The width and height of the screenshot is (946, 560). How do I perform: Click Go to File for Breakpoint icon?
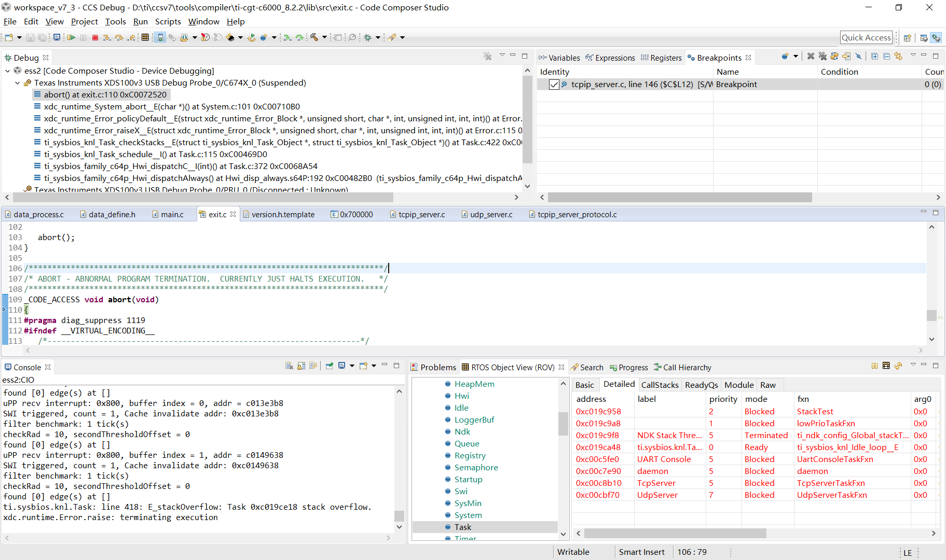pos(846,56)
